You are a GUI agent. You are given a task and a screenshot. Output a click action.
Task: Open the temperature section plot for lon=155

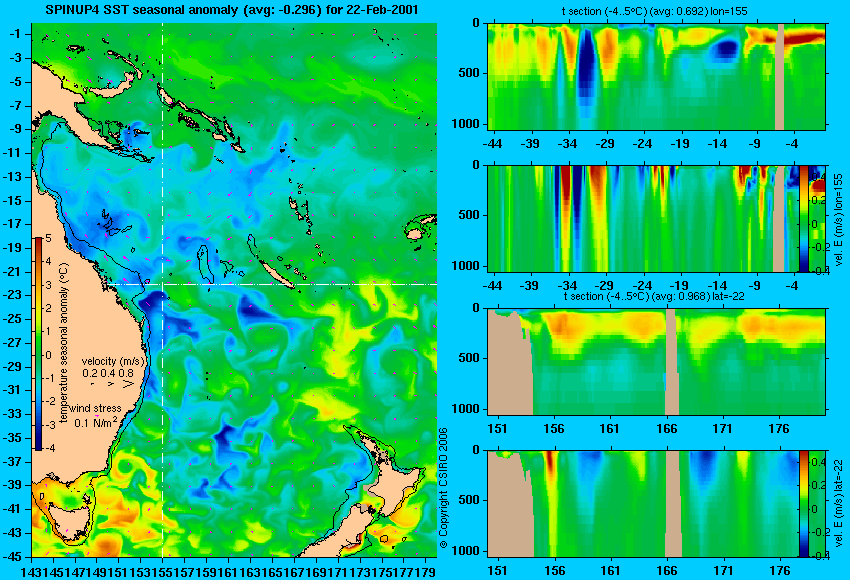(656, 76)
